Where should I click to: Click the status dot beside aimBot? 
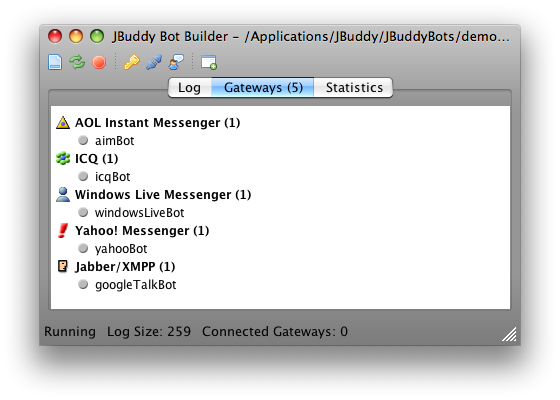tap(83, 140)
